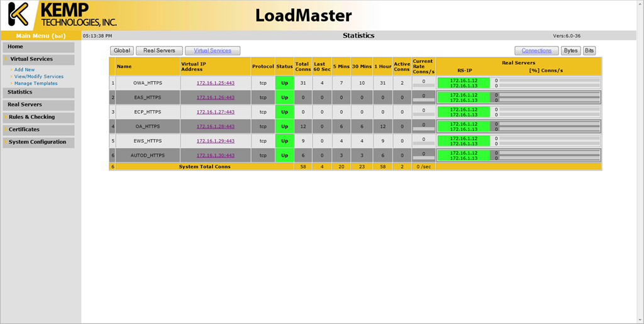Click the KEMP Technologies logo
Image resolution: width=644 pixels, height=324 pixels.
point(62,14)
